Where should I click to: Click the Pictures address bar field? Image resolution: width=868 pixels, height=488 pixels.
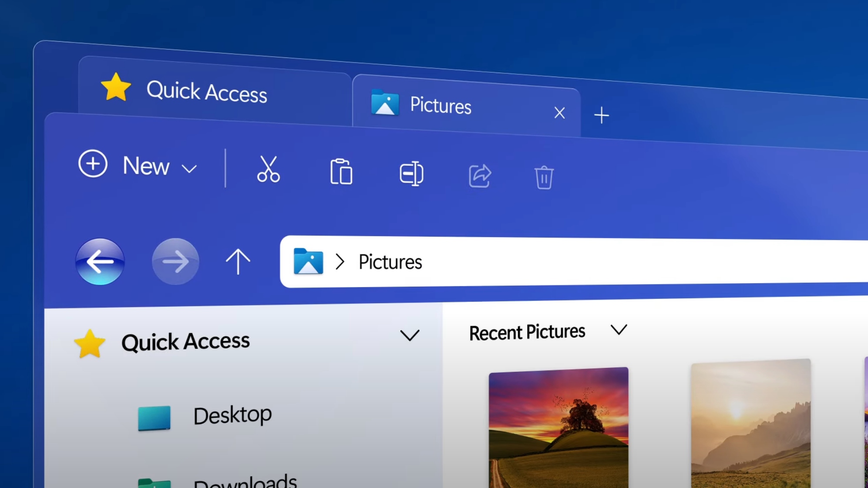566,262
